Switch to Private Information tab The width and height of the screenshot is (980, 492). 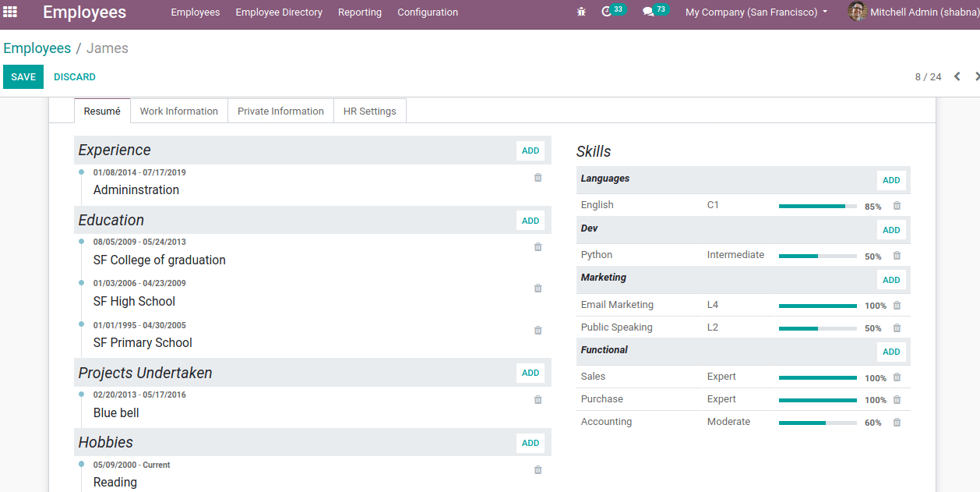point(280,111)
